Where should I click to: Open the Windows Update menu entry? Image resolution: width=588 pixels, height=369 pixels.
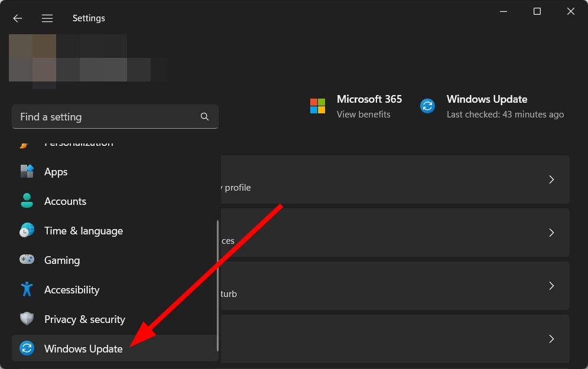click(x=83, y=348)
